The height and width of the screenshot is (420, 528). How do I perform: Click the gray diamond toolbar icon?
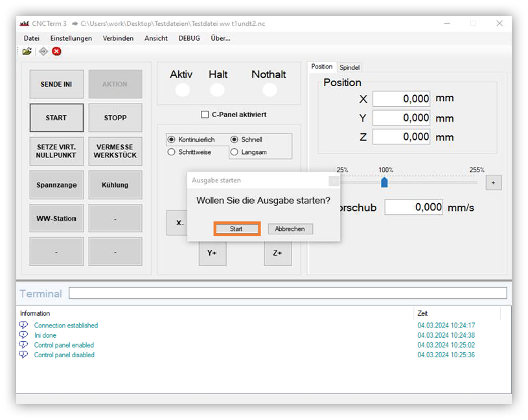click(x=43, y=52)
